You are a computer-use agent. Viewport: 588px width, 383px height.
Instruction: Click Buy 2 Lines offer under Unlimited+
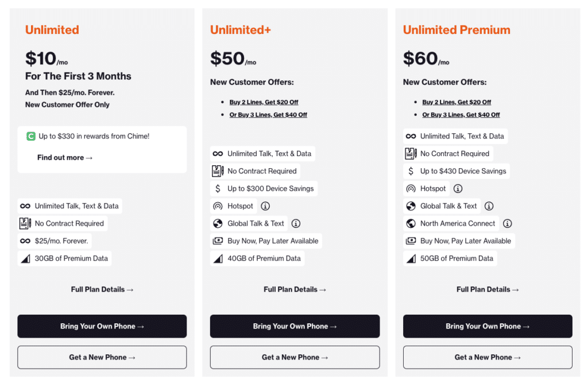(264, 102)
